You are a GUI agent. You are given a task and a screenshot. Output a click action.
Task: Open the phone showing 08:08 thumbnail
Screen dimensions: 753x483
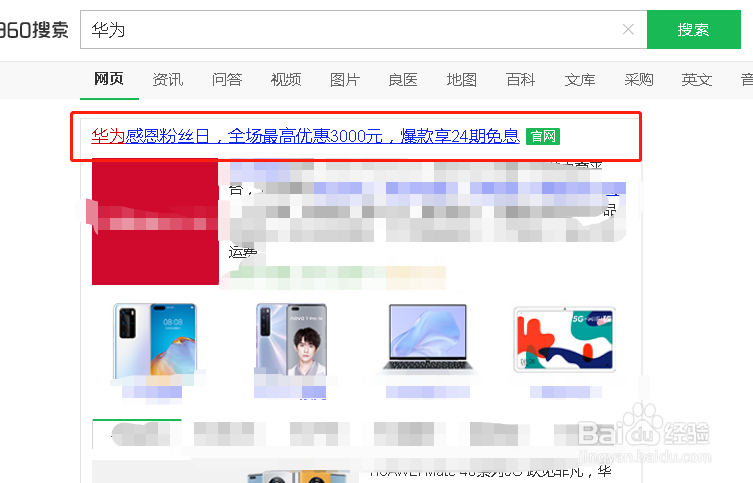click(x=155, y=340)
